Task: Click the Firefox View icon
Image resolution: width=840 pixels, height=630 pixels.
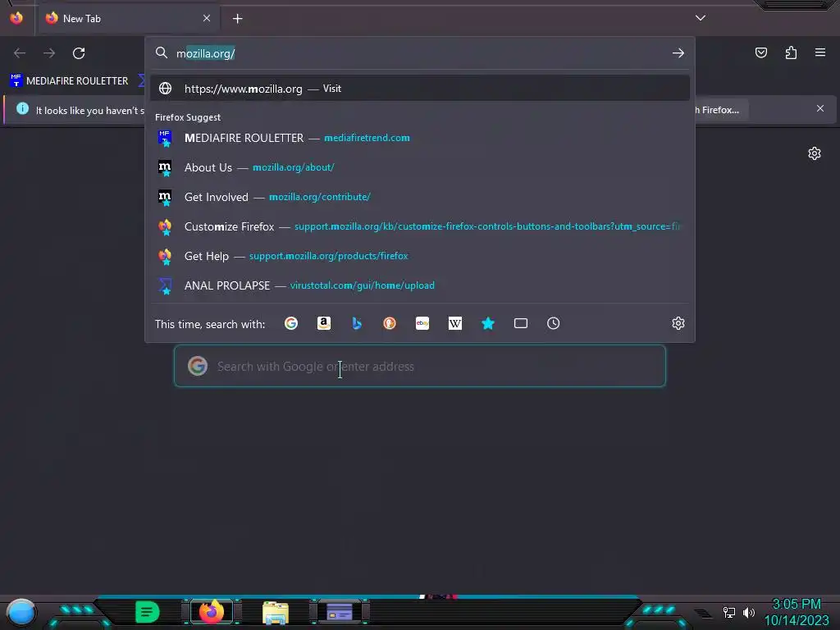Action: 16,18
